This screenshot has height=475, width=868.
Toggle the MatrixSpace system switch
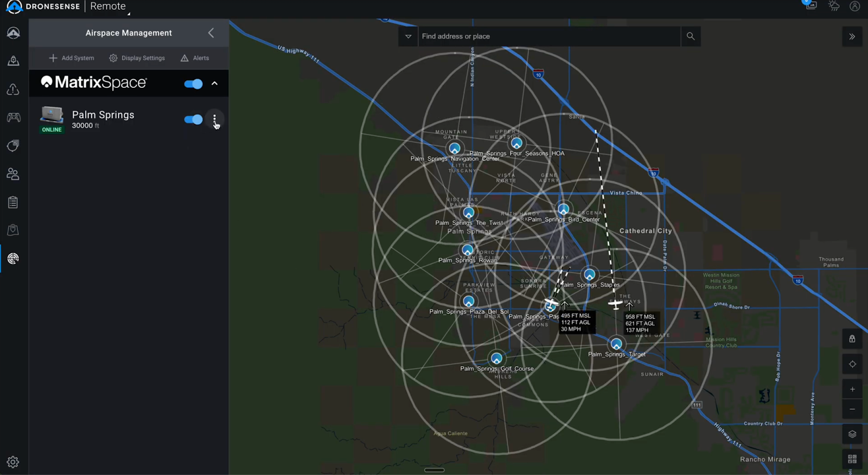coord(193,84)
